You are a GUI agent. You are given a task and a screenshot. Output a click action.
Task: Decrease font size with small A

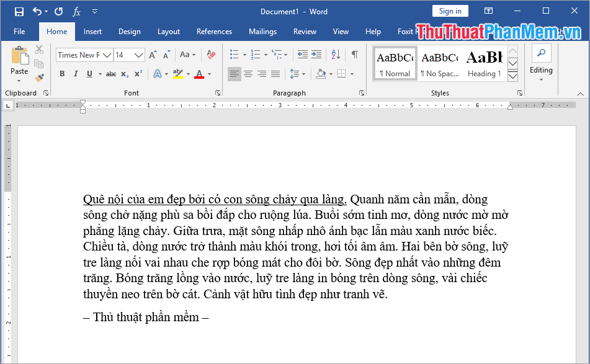pyautogui.click(x=167, y=55)
